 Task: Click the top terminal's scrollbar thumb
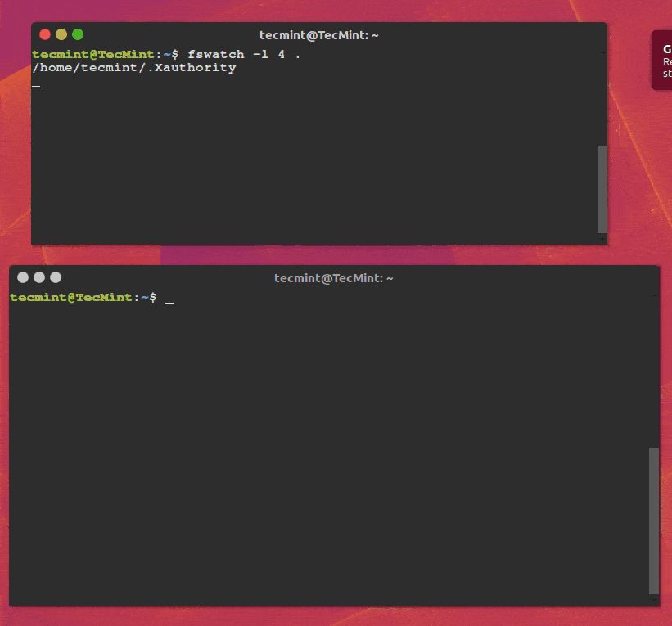pyautogui.click(x=602, y=189)
